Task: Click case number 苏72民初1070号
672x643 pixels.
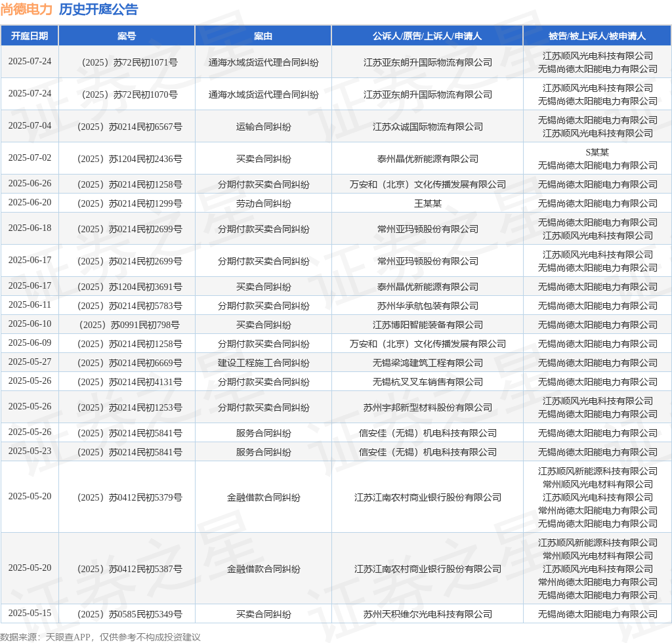Action: (x=129, y=94)
